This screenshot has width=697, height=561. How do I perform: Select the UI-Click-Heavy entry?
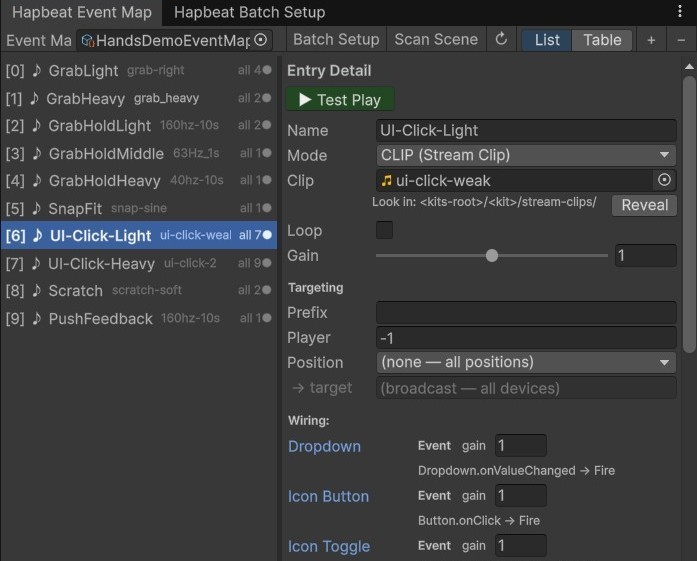(139, 263)
